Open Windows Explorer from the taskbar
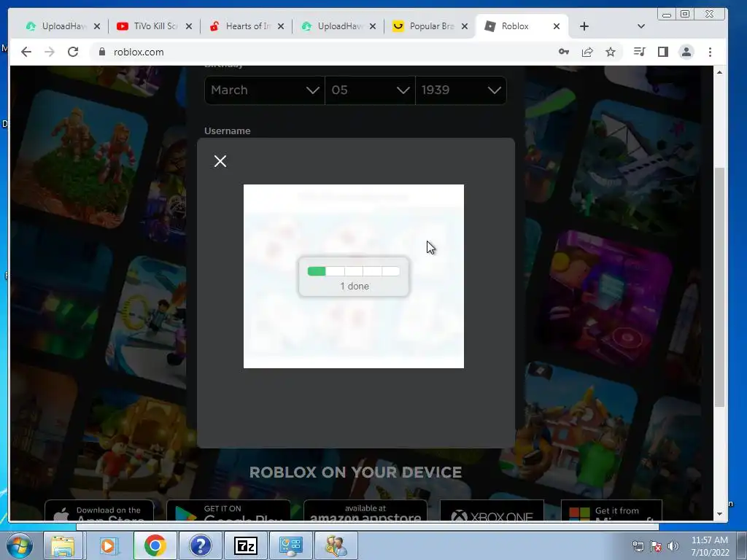This screenshot has height=560, width=747. (x=63, y=545)
